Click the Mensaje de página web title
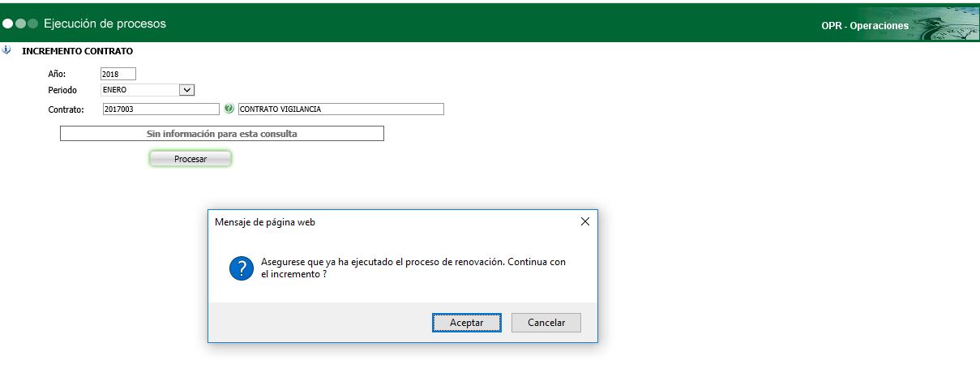The width and height of the screenshot is (980, 373). [x=265, y=221]
